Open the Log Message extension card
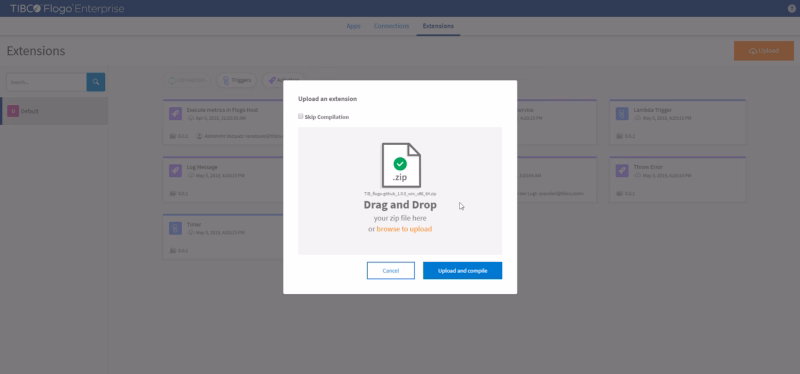The height and width of the screenshot is (374, 800). 223,180
